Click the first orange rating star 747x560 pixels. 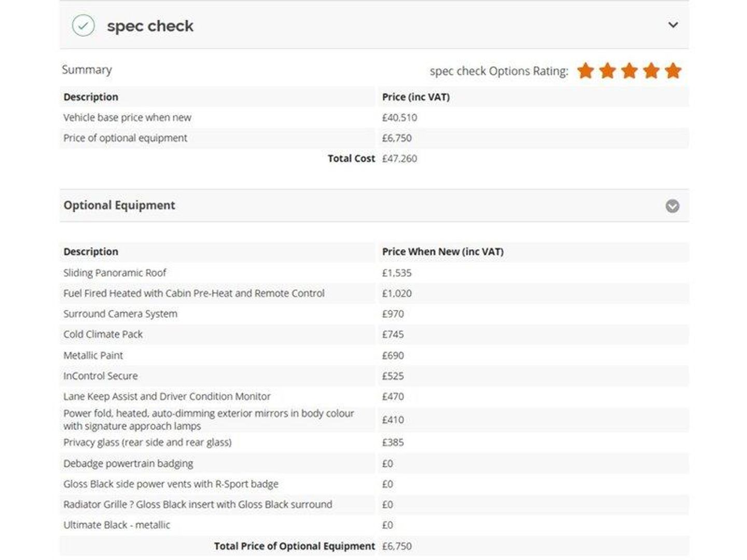pyautogui.click(x=586, y=71)
